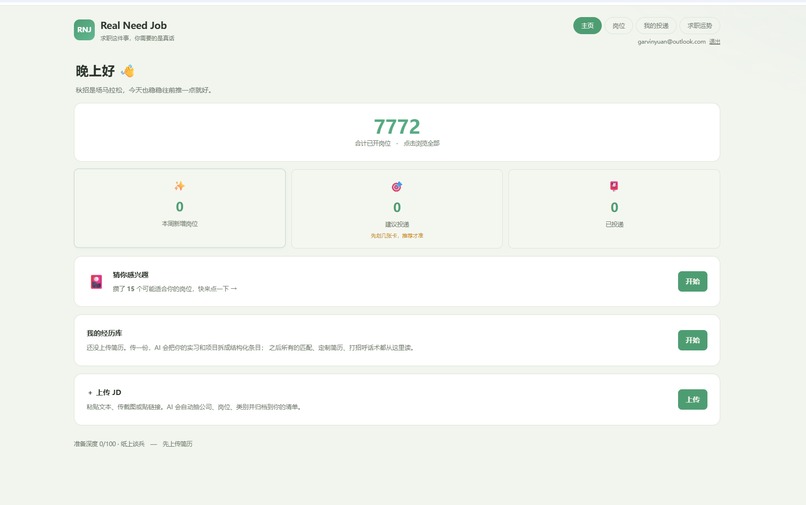Click the orange hint under 建议投递
Image resolution: width=806 pixels, height=505 pixels.
pyautogui.click(x=397, y=236)
